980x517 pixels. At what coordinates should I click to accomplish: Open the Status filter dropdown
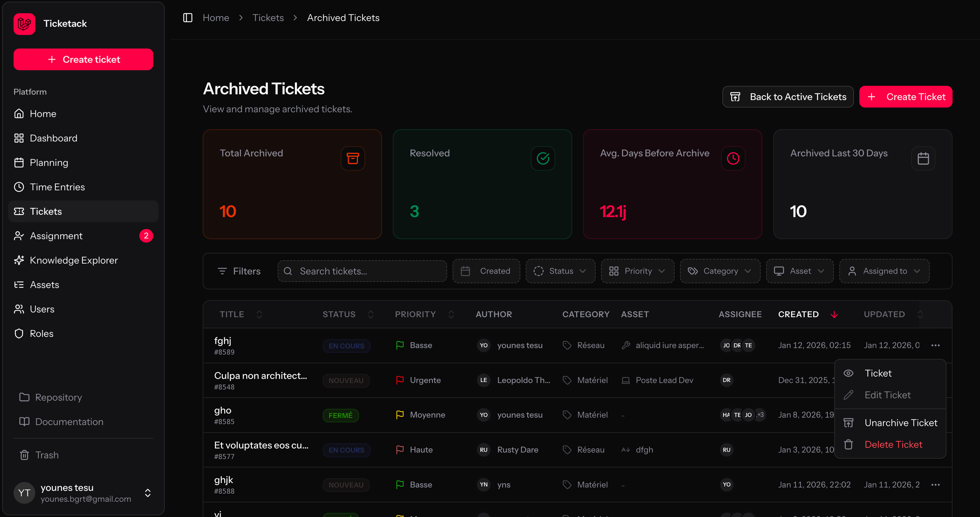(560, 271)
